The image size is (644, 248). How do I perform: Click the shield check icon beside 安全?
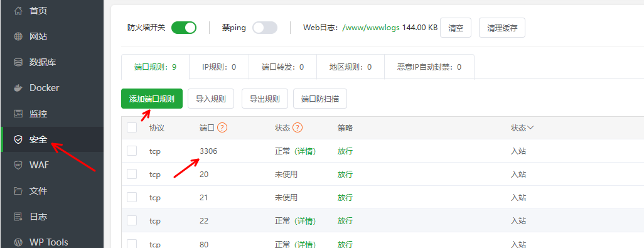pos(18,139)
